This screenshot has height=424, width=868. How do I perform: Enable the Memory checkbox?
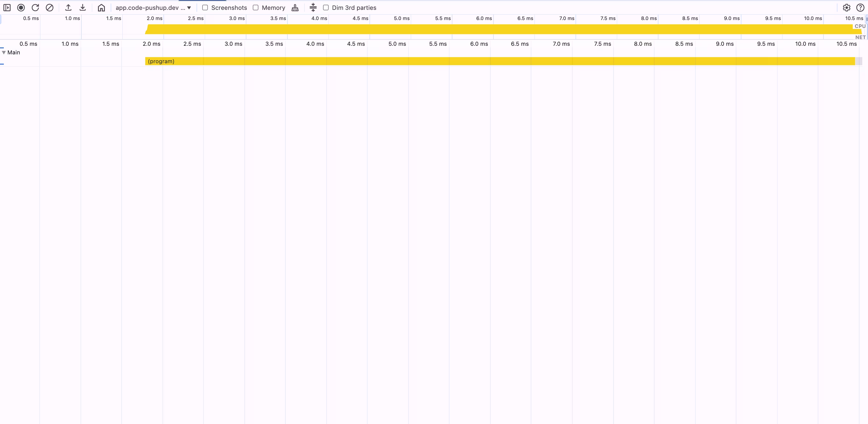256,7
